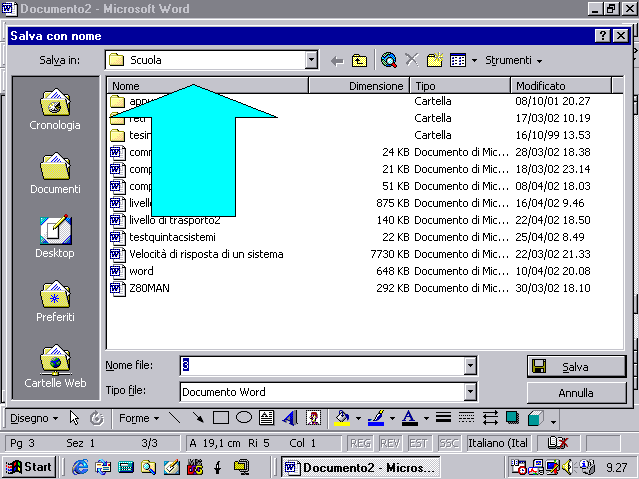The height and width of the screenshot is (479, 639).
Task: Open the 3-D effects tool
Action: 535,418
